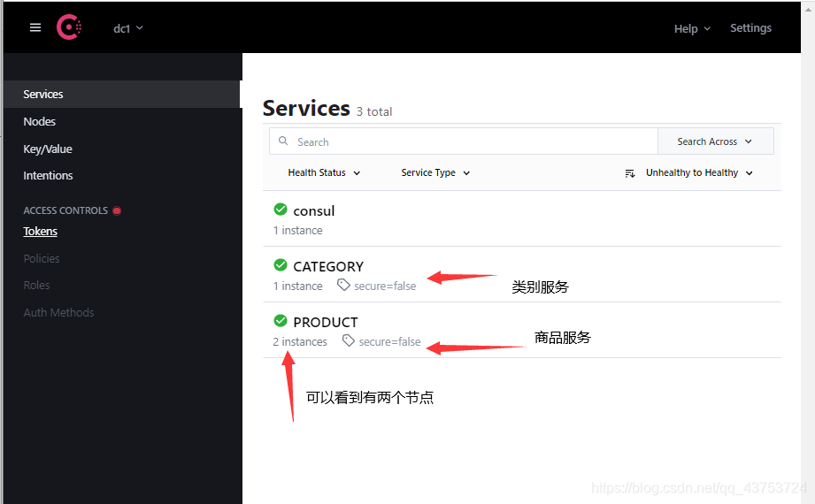
Task: Click Policies in the sidebar
Action: pos(42,258)
